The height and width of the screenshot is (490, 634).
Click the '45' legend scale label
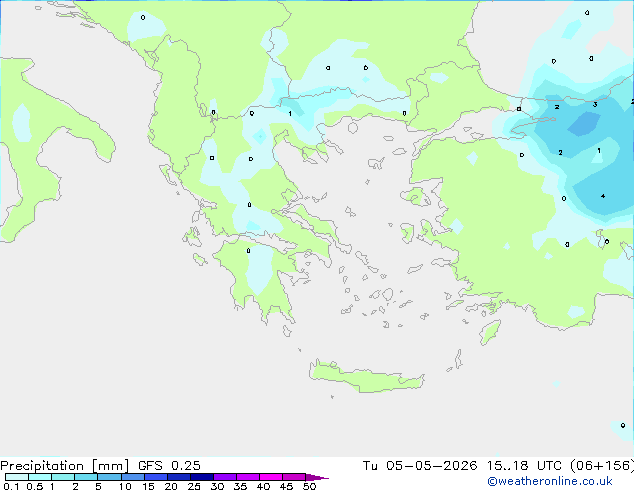click(x=286, y=486)
